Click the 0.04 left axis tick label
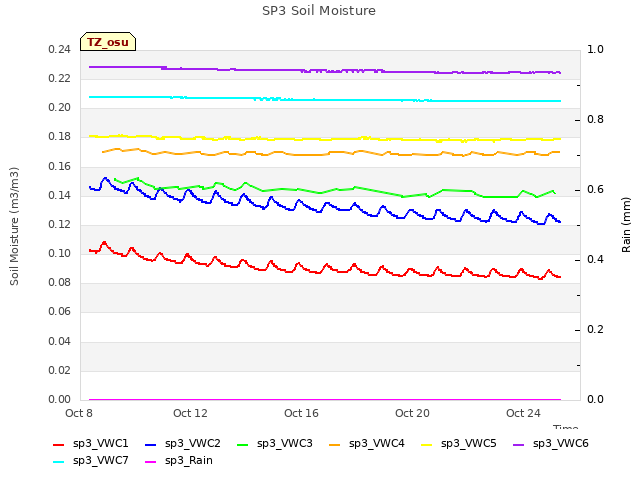Screen dimensions: 640x480 point(60,341)
